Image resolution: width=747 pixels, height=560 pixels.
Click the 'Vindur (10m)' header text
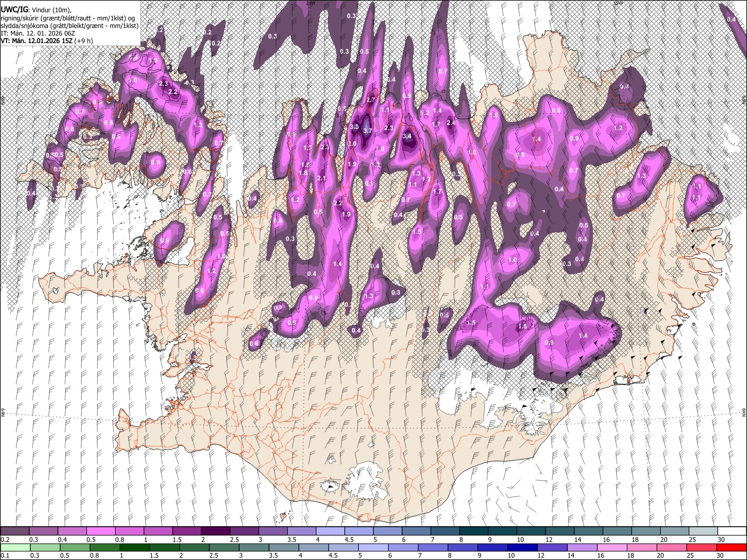click(x=51, y=10)
